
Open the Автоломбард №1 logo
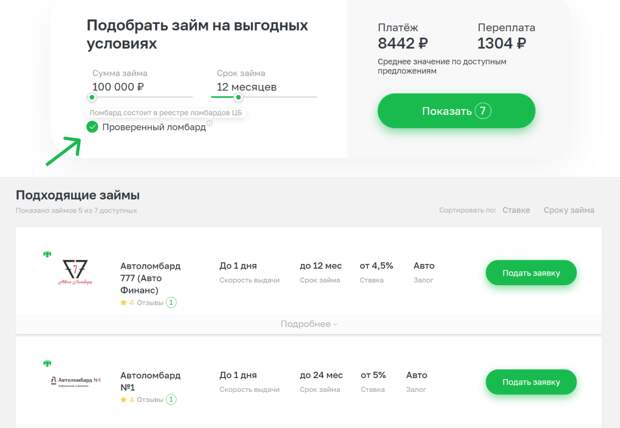coord(75,381)
